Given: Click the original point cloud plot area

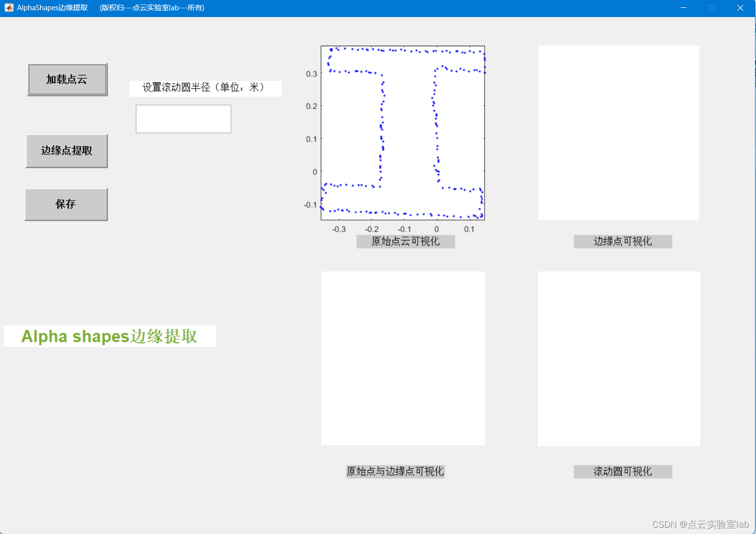Looking at the screenshot, I should [403, 132].
